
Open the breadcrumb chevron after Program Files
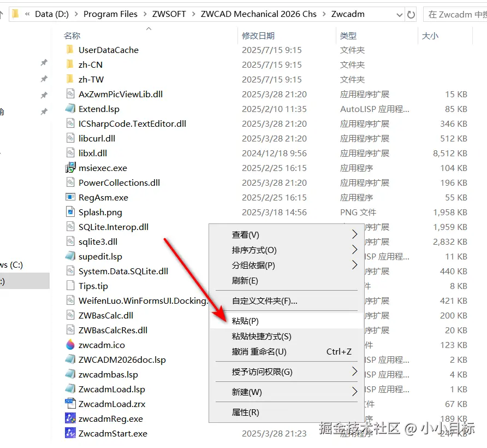[x=145, y=14]
